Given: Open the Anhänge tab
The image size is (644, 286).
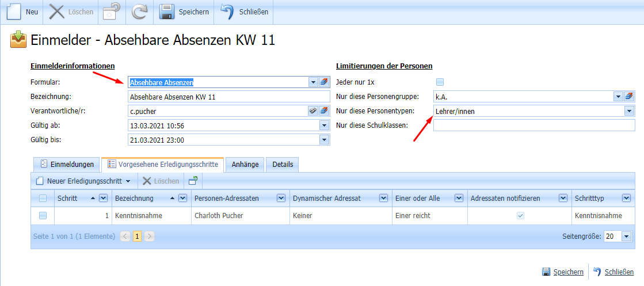Looking at the screenshot, I should pos(245,165).
